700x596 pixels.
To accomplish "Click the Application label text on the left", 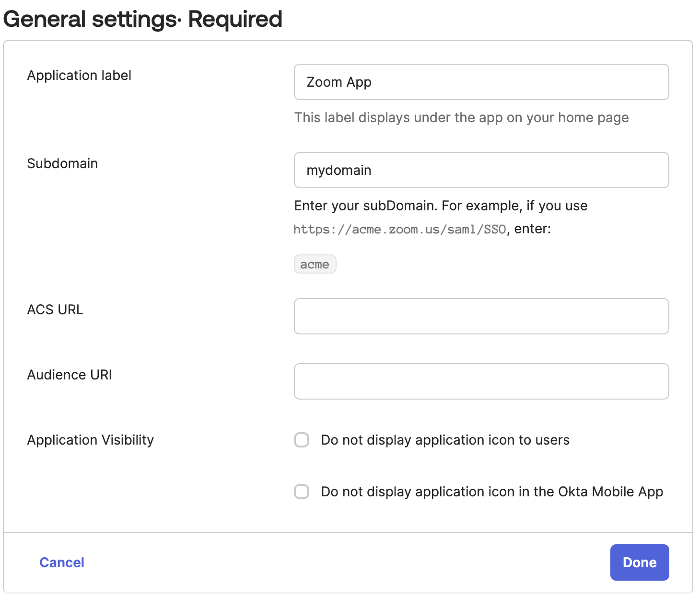I will pos(79,75).
